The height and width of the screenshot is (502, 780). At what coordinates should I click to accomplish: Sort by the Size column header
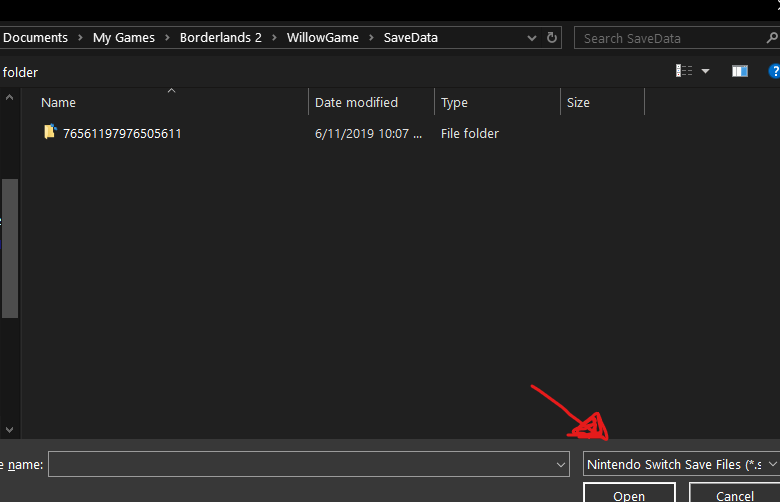[602, 102]
